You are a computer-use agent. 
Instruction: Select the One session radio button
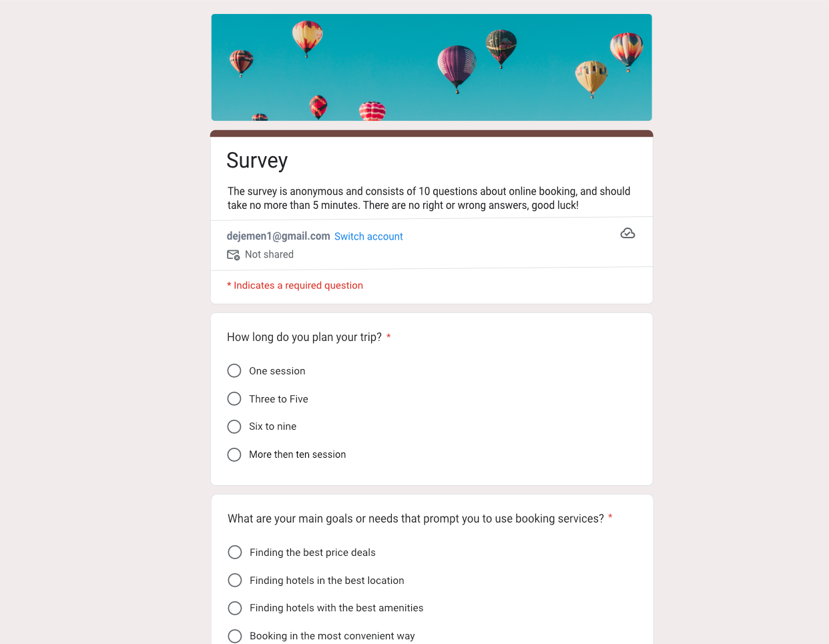[x=234, y=371]
